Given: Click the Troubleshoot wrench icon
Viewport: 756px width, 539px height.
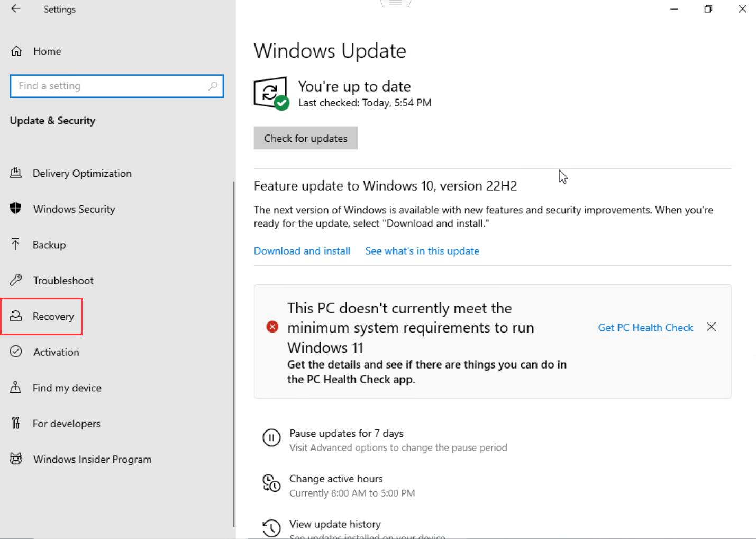Looking at the screenshot, I should (16, 280).
